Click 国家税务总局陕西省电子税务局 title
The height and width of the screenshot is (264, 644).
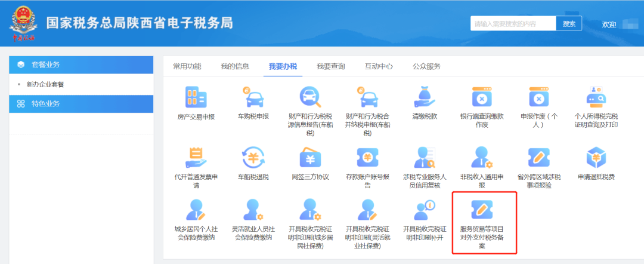[x=140, y=23]
